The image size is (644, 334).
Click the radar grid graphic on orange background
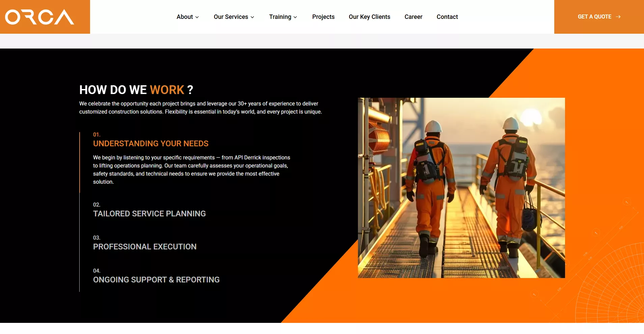pyautogui.click(x=611, y=286)
